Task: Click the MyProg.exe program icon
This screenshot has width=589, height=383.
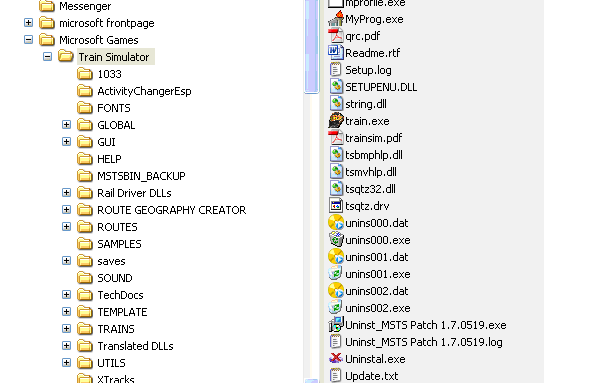Action: [336, 19]
